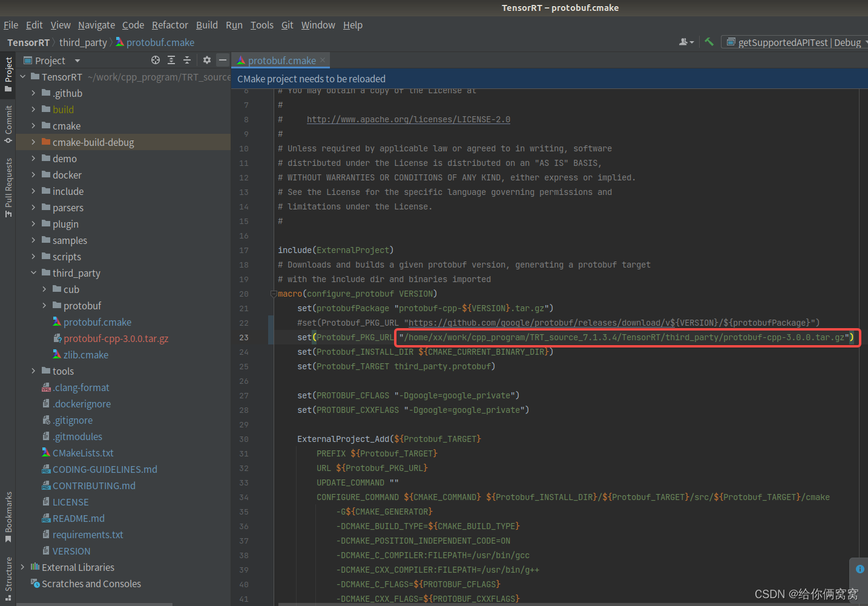
Task: Click Select Opened File target icon
Action: pyautogui.click(x=156, y=60)
